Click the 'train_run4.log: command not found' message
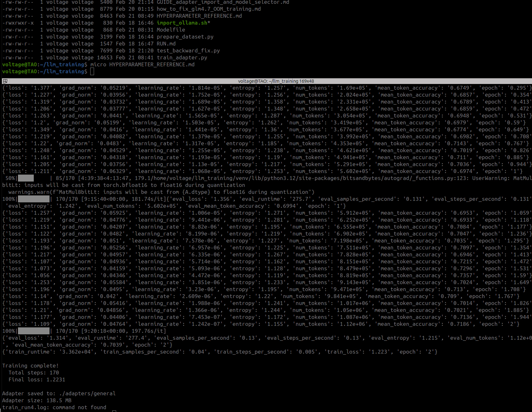Viewport: 532px width, 412px height. 54,407
